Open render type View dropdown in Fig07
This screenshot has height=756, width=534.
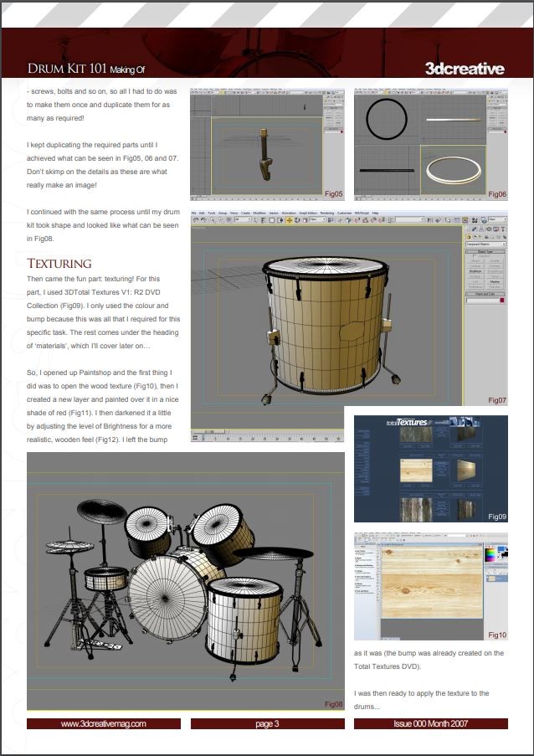tap(498, 219)
